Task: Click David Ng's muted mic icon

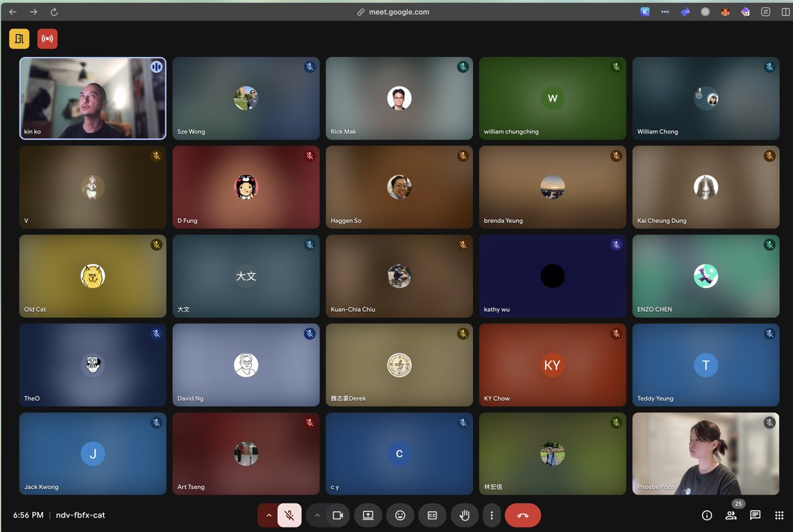Action: tap(309, 334)
